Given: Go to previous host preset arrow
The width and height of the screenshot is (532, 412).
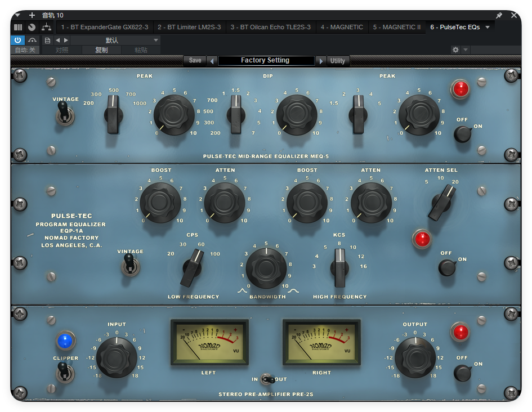Looking at the screenshot, I should [x=57, y=41].
